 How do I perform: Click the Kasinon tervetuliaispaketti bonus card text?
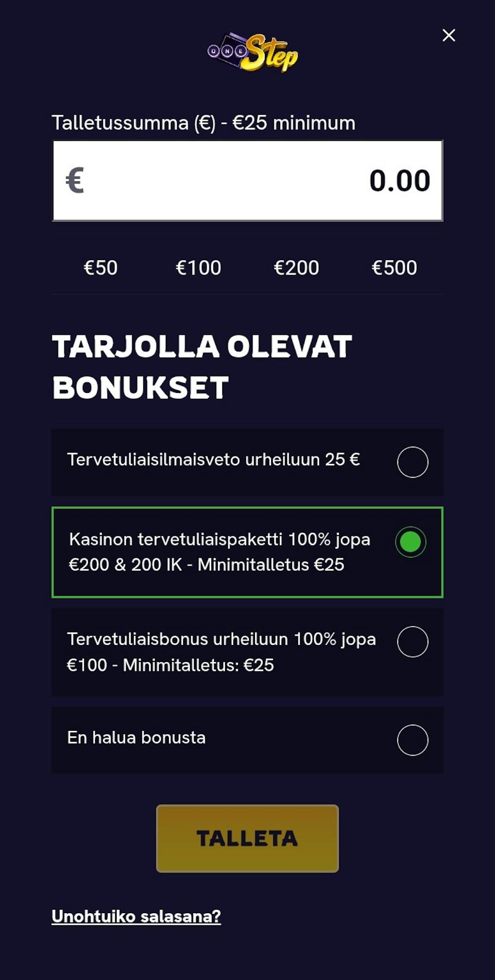point(220,552)
